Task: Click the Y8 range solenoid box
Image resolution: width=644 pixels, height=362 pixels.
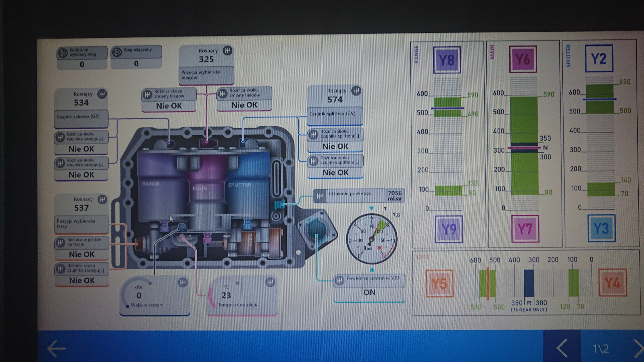Action: (447, 60)
